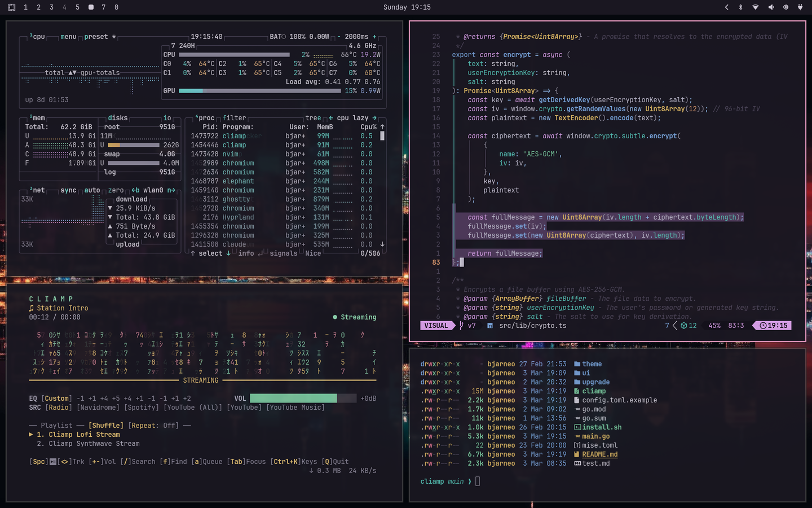Screen dimensions: 812x508
Task: Click play/pause icon in cliamp key hints
Action: coord(53,462)
